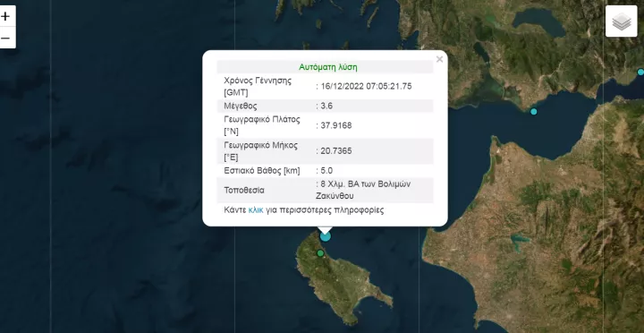Click the Αυτόματη λύση header text

click(x=327, y=67)
